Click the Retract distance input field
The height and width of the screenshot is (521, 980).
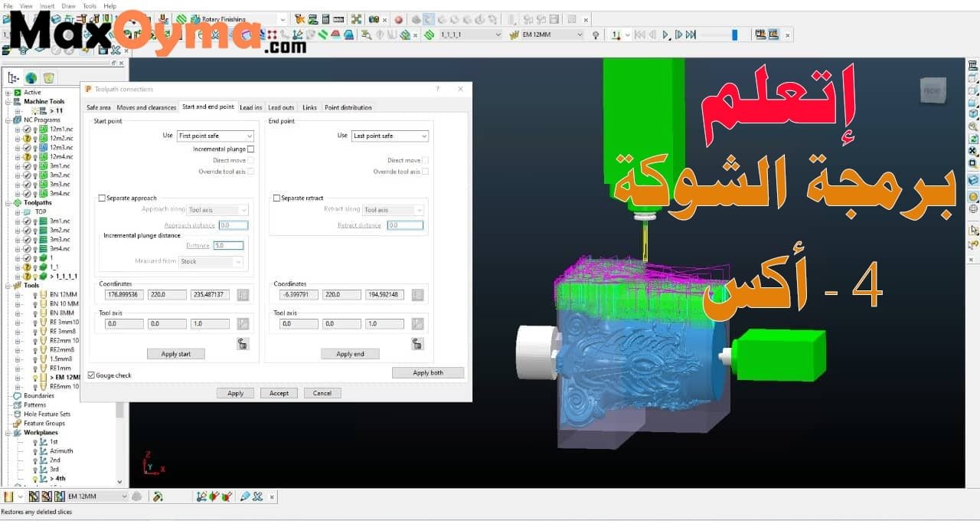(405, 225)
